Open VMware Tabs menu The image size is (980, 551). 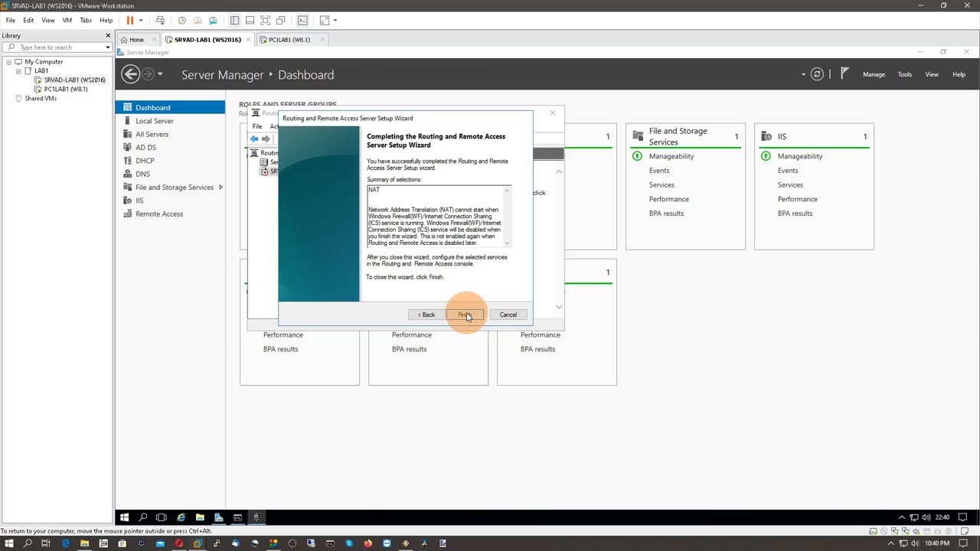tap(86, 21)
